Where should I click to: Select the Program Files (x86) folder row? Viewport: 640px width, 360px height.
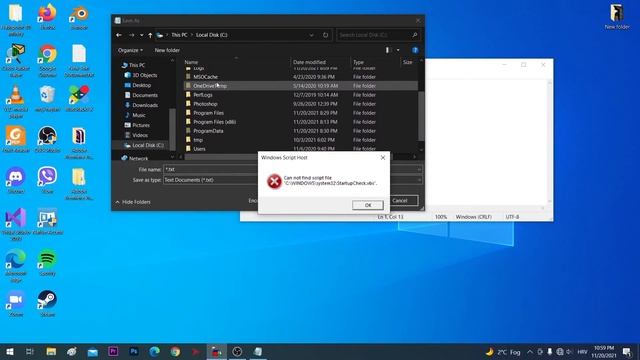click(300, 122)
